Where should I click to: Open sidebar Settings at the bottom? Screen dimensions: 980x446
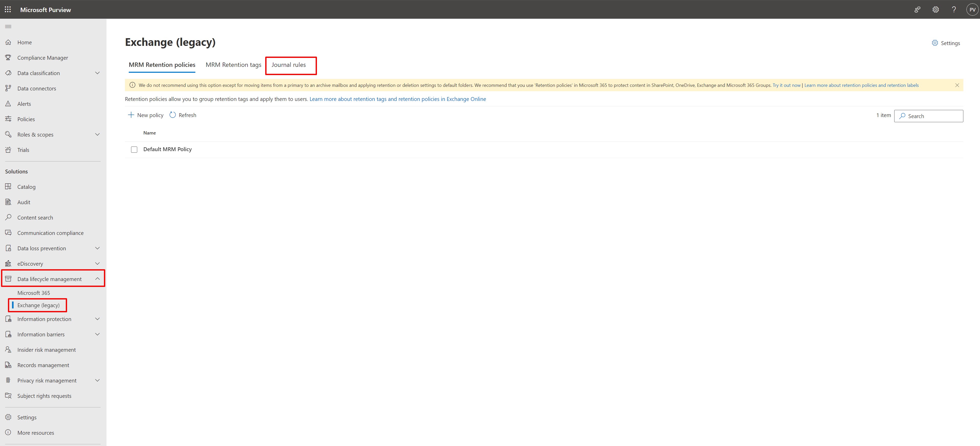click(27, 417)
